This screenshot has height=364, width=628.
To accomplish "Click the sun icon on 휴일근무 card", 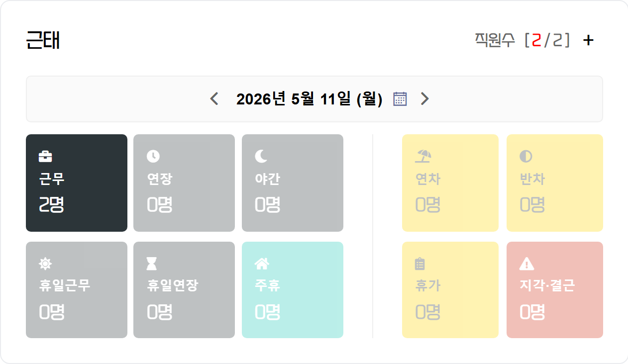I will point(45,264).
